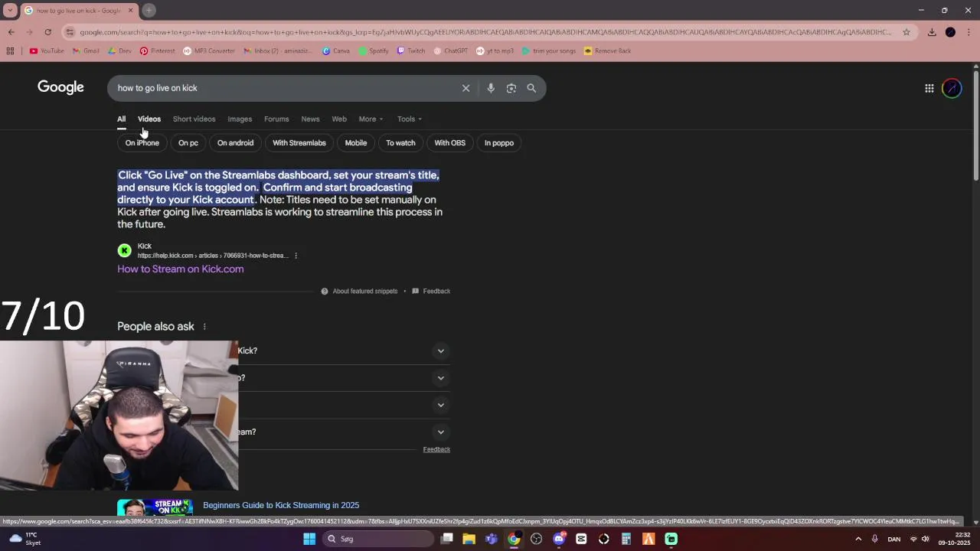This screenshot has width=980, height=551.
Task: Open search by image (Lens) icon
Action: tap(511, 88)
